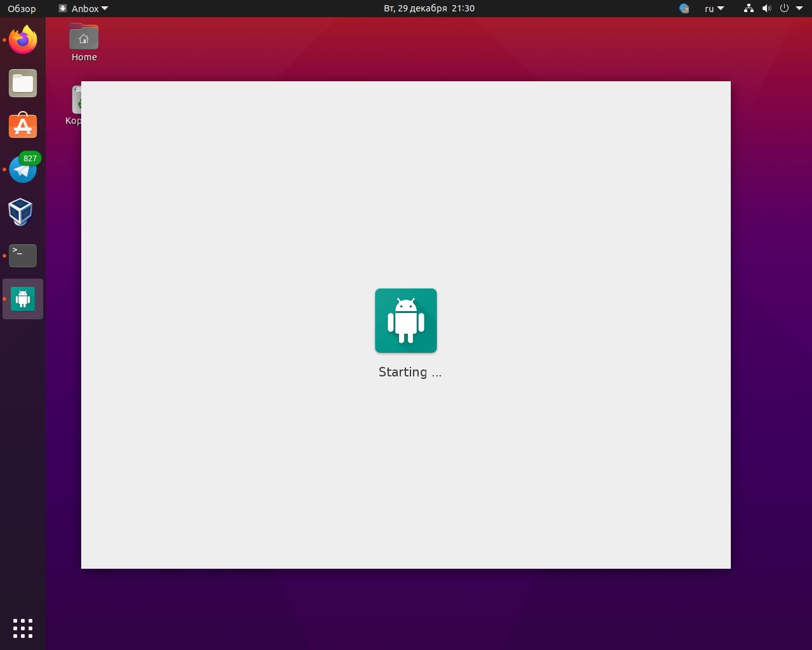Open the ru keyboard layout menu

point(714,8)
